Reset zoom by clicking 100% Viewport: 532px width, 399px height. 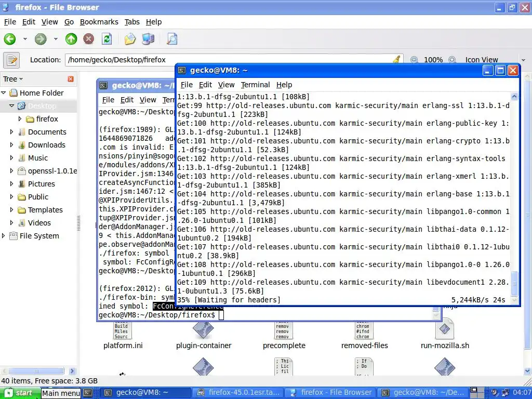(x=433, y=60)
